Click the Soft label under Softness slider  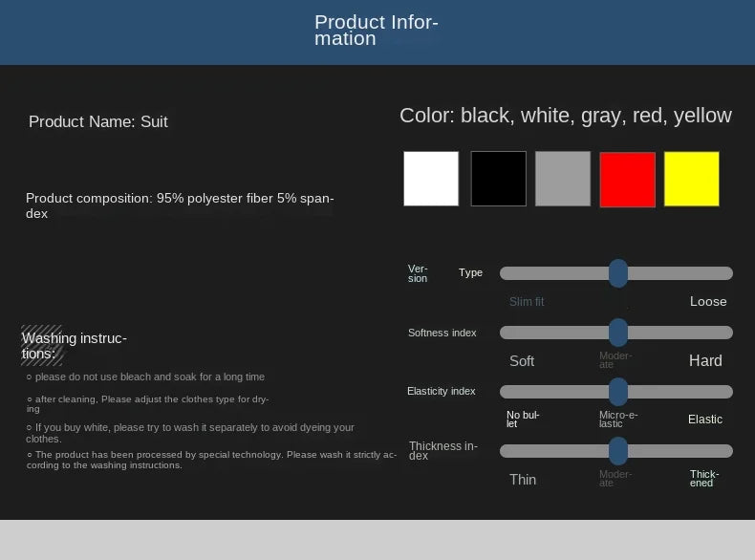(x=522, y=361)
